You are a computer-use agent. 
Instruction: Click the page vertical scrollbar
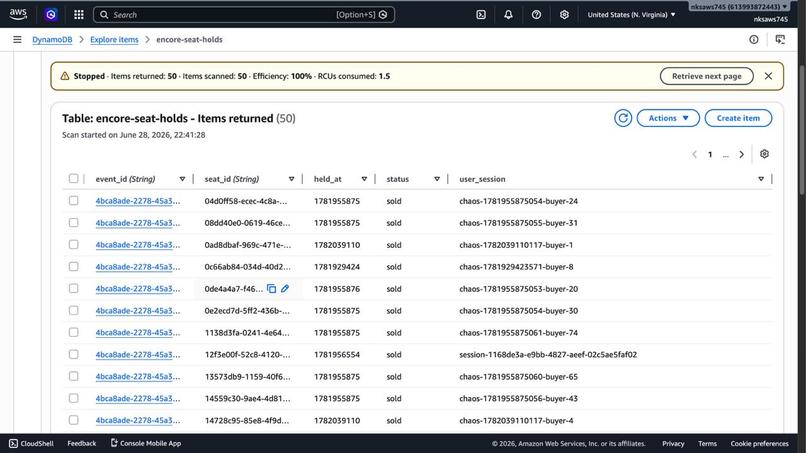point(802,129)
